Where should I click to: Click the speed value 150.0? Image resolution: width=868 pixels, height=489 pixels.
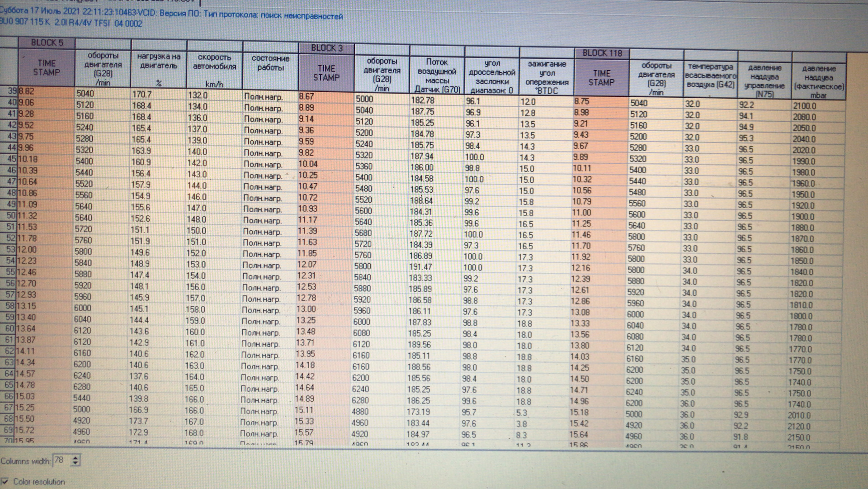[x=196, y=231]
